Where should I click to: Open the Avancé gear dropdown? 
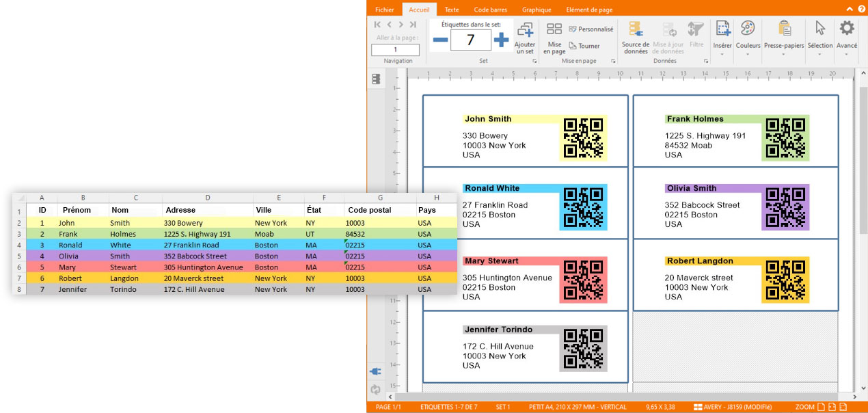pos(847,38)
